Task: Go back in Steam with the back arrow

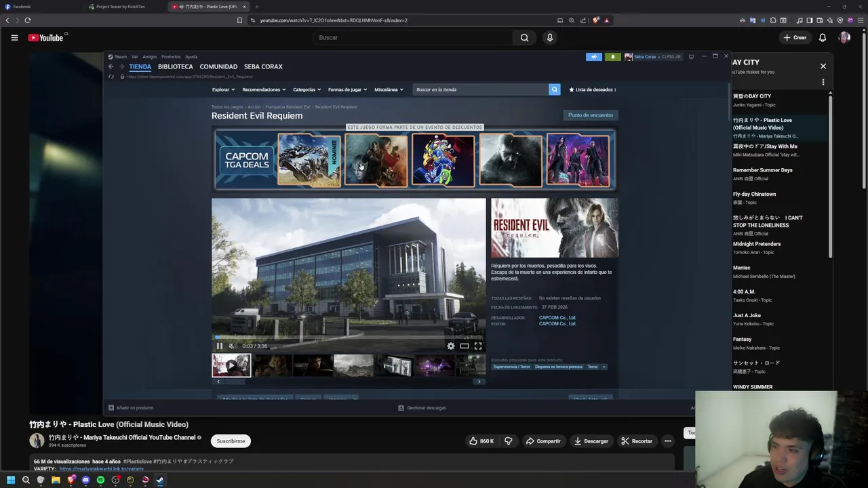Action: 111,66
